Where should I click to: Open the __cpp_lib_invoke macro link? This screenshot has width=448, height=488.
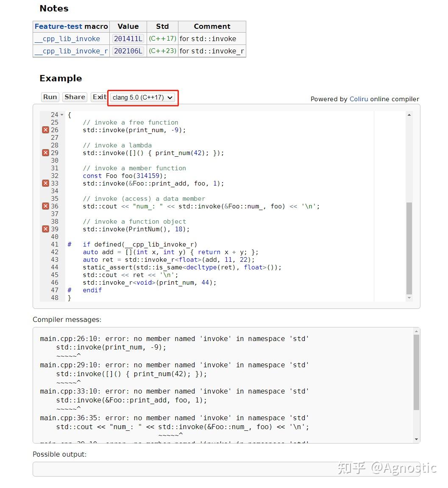[68, 39]
